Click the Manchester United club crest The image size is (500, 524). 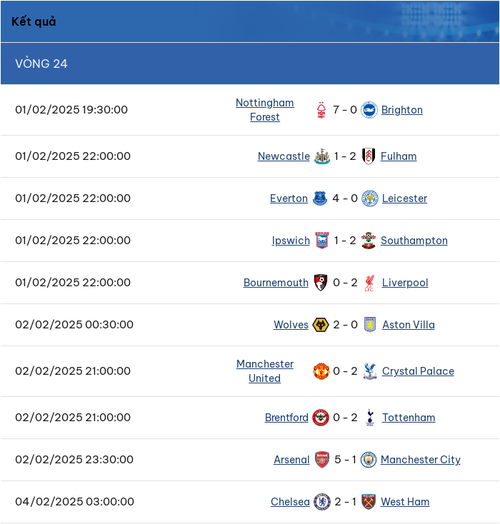click(x=321, y=371)
